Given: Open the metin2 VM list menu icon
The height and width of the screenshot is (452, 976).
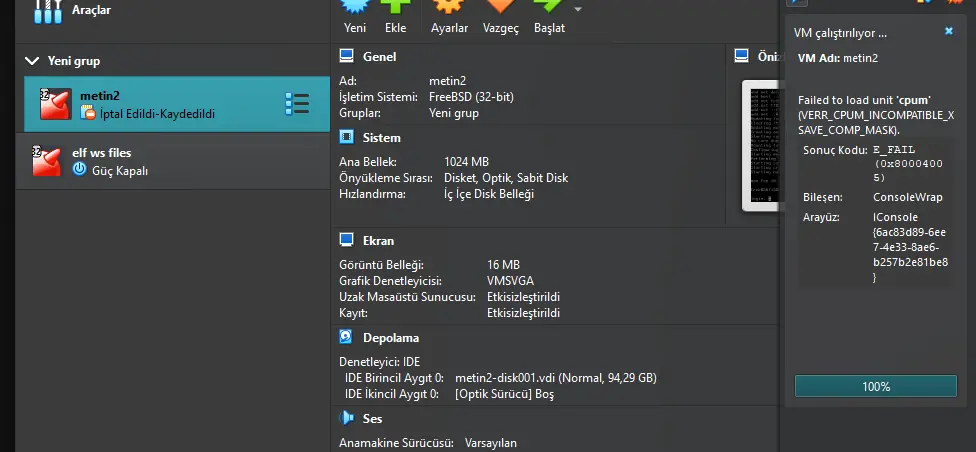Looking at the screenshot, I should [296, 104].
